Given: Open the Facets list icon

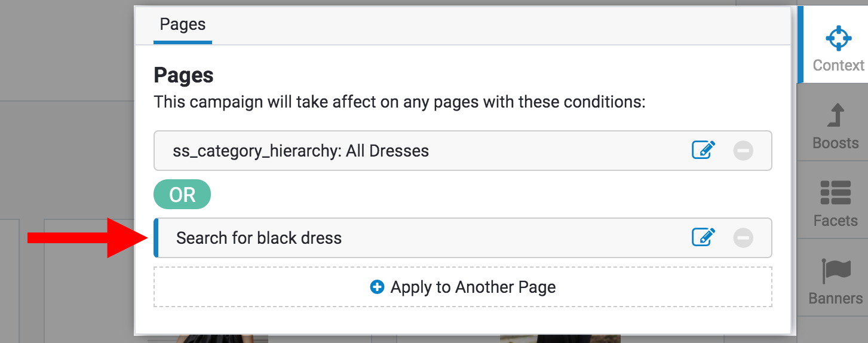Looking at the screenshot, I should (x=836, y=193).
